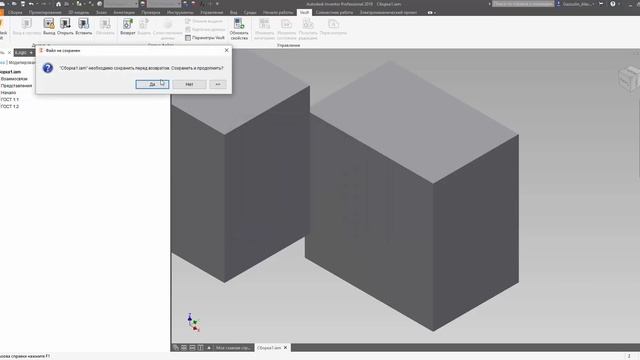The image size is (640, 360).
Task: Click Нет in the save dialog
Action: click(189, 84)
